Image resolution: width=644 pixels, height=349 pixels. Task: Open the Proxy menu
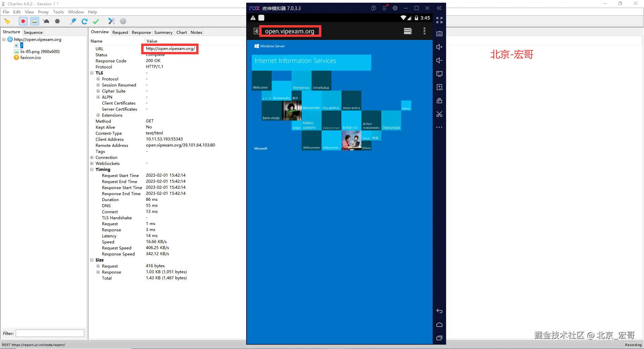click(x=43, y=12)
